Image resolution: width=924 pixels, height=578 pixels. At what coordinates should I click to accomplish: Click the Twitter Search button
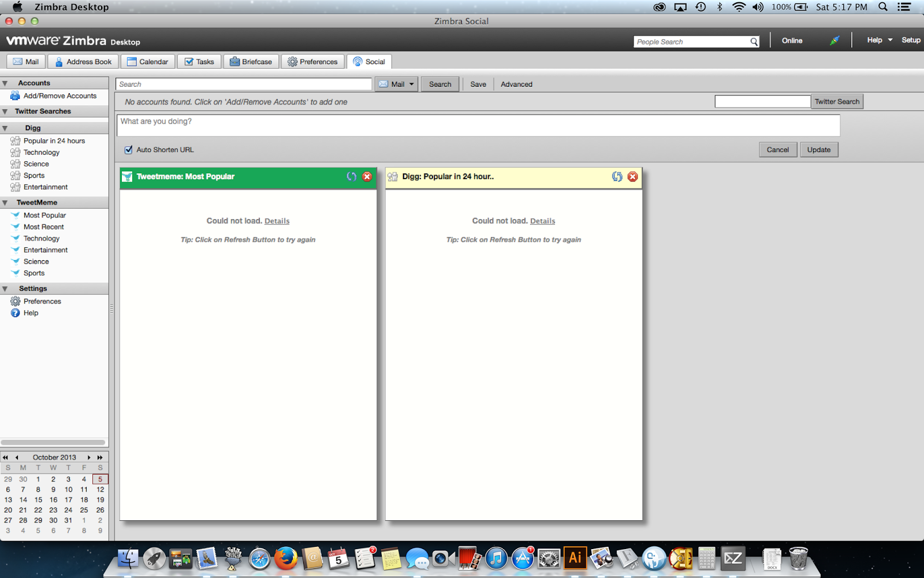[x=837, y=102]
